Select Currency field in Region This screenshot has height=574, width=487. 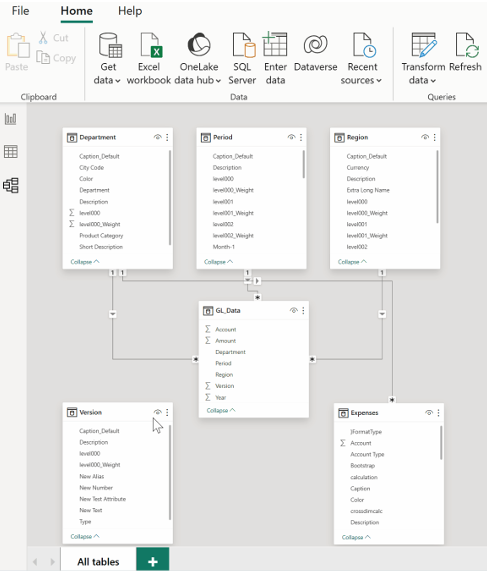tap(358, 168)
